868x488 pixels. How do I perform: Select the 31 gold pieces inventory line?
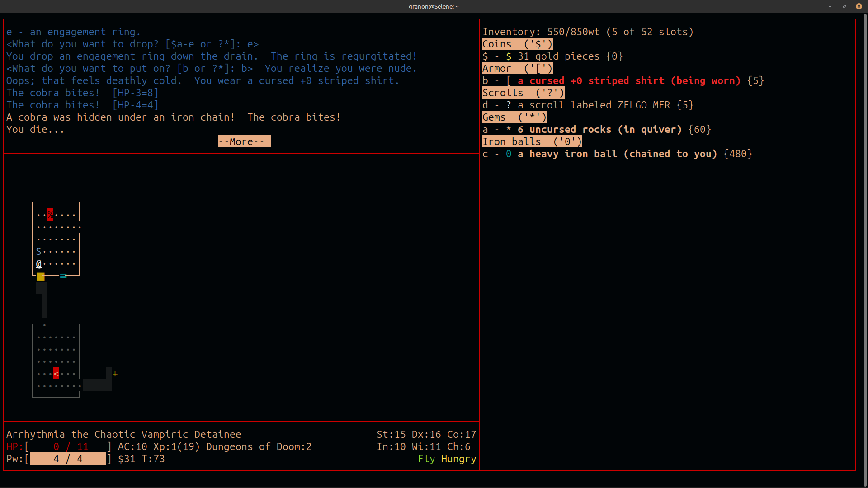click(x=552, y=56)
